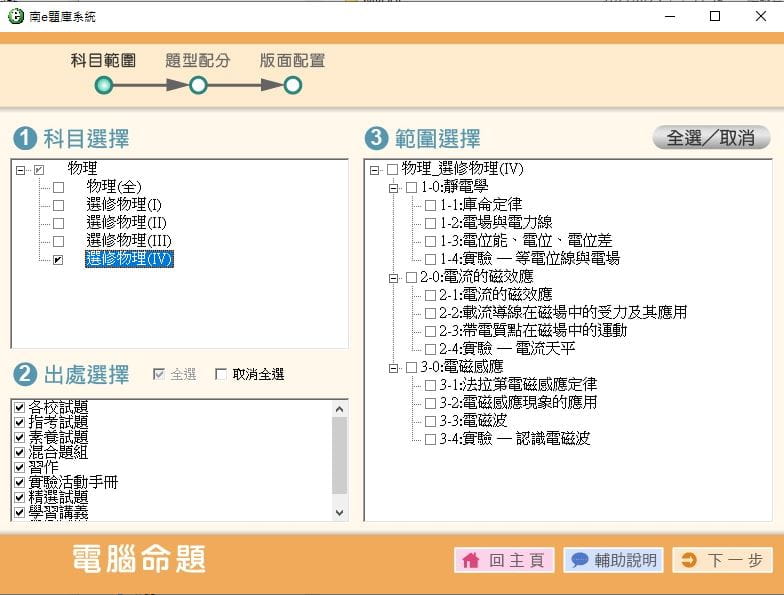Open 輔助說明 help

pyautogui.click(x=614, y=560)
